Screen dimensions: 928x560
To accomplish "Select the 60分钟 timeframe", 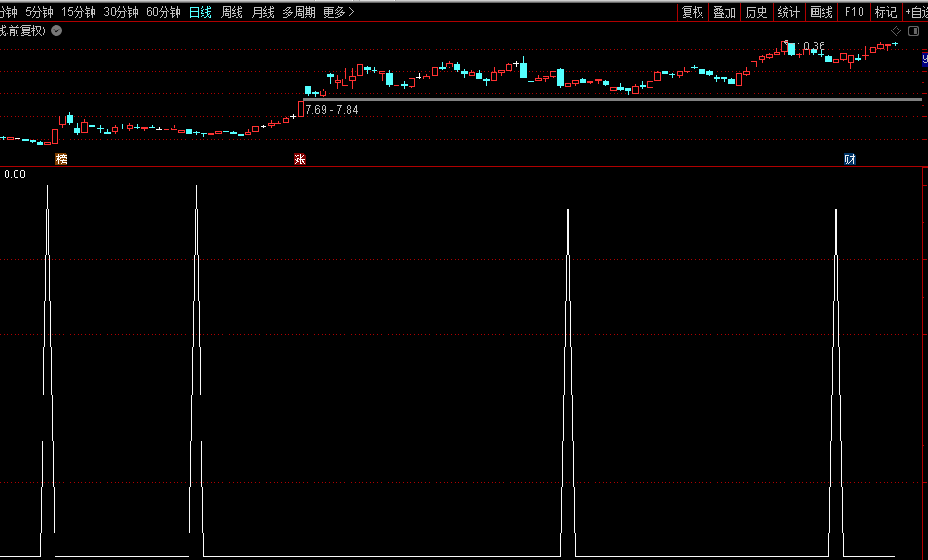I will 164,12.
